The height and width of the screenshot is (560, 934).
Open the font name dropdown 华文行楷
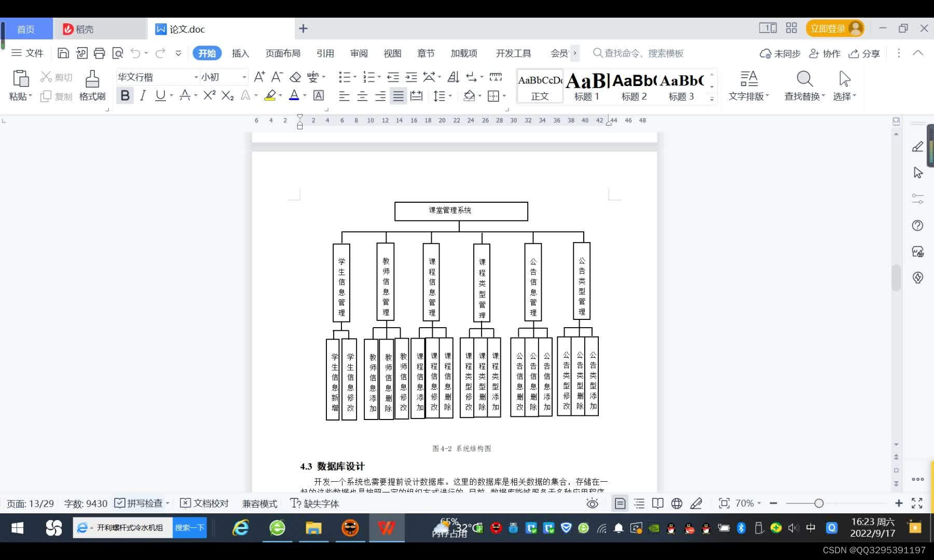coord(196,77)
